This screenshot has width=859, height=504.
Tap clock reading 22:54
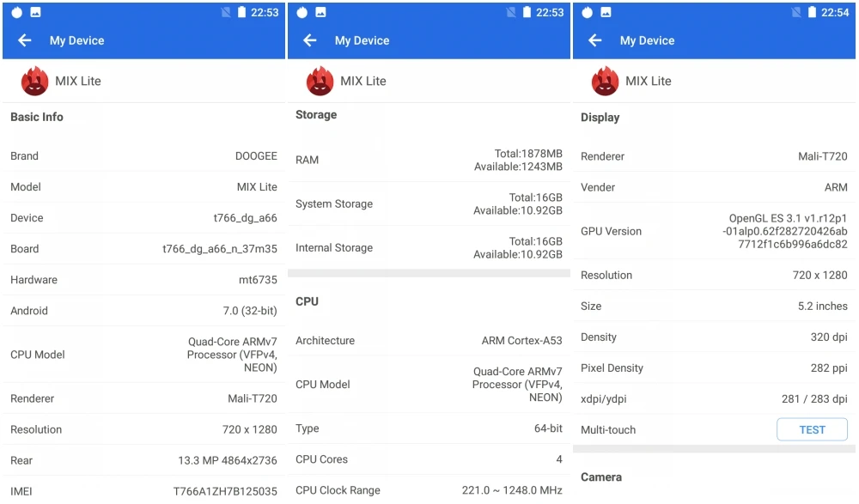point(835,12)
